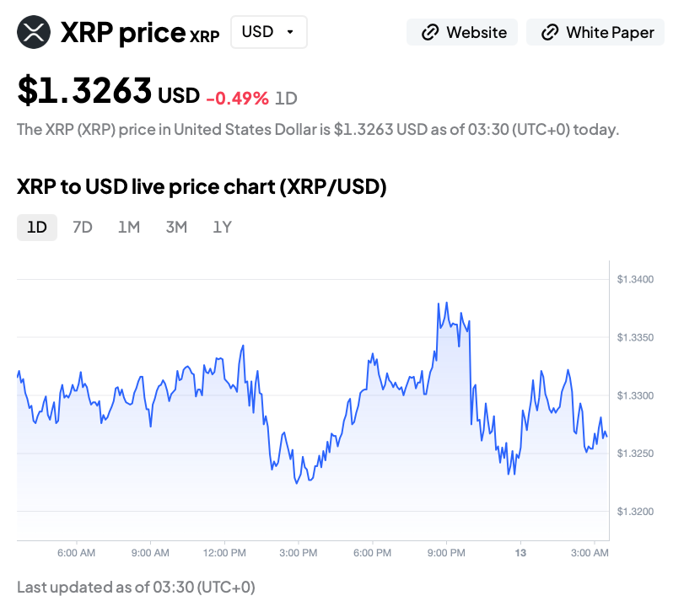The image size is (700, 612).
Task: Click the "Last updated as of 03:30" text
Action: [x=136, y=587]
